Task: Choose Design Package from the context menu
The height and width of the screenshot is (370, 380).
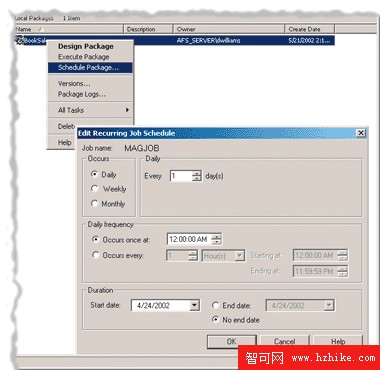Action: pyautogui.click(x=86, y=46)
